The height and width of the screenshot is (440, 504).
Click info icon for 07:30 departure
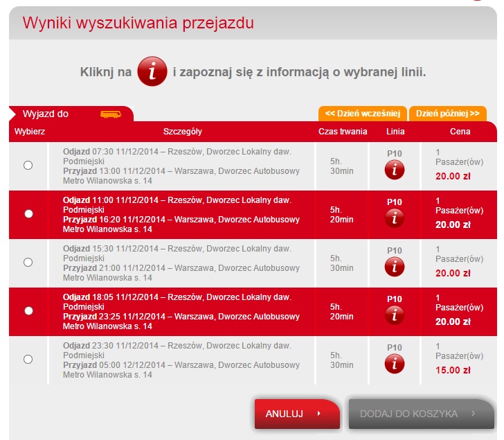coord(395,169)
